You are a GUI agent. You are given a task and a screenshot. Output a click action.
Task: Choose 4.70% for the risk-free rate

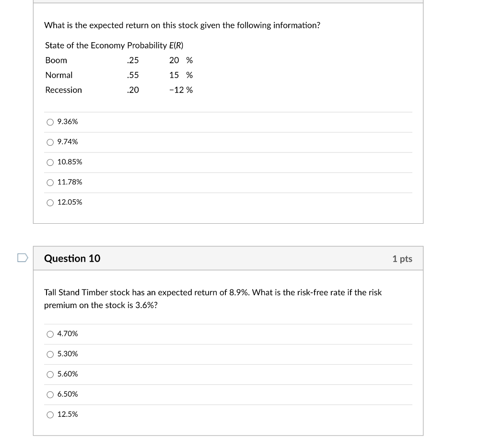[x=50, y=334]
